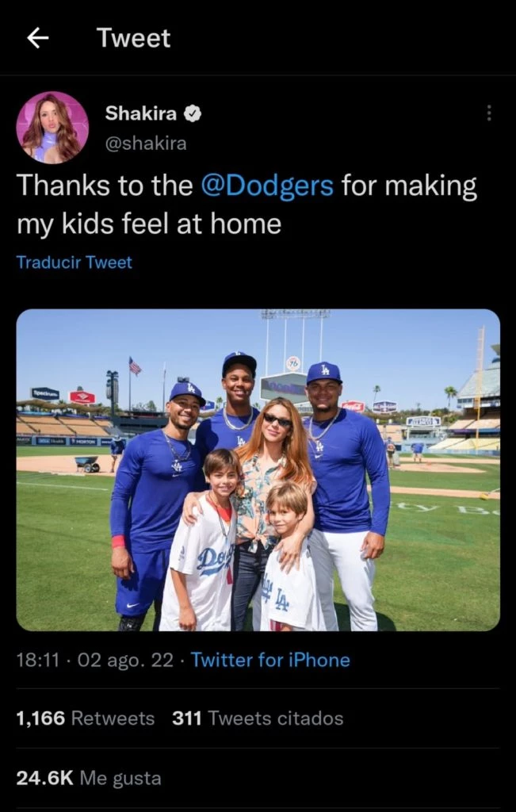Click the verified badge beside Shakira

pyautogui.click(x=193, y=113)
